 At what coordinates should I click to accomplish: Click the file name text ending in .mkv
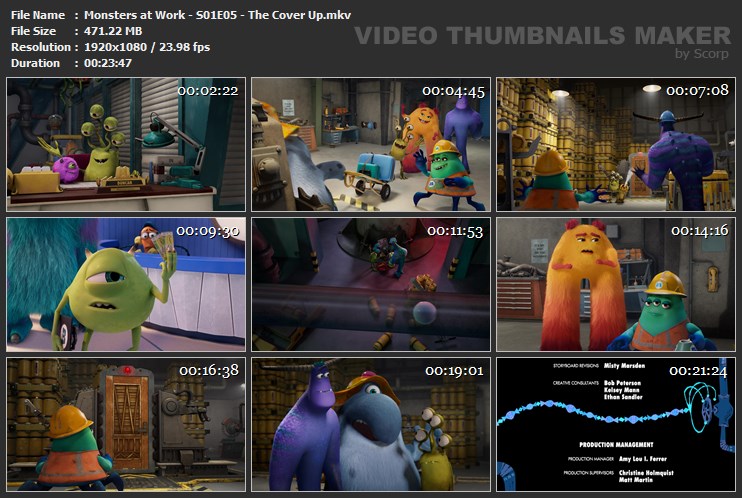coord(217,15)
